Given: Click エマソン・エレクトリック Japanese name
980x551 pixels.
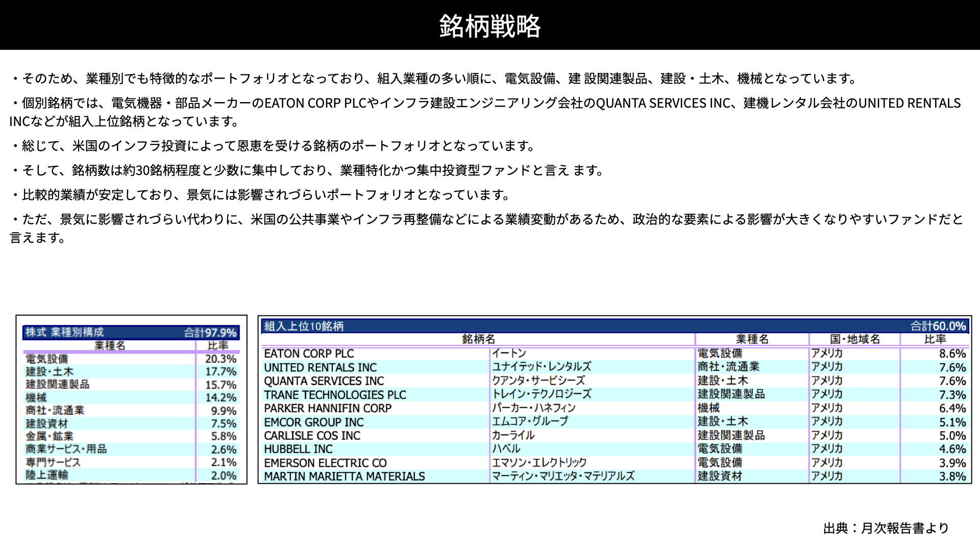Looking at the screenshot, I should click(540, 462).
